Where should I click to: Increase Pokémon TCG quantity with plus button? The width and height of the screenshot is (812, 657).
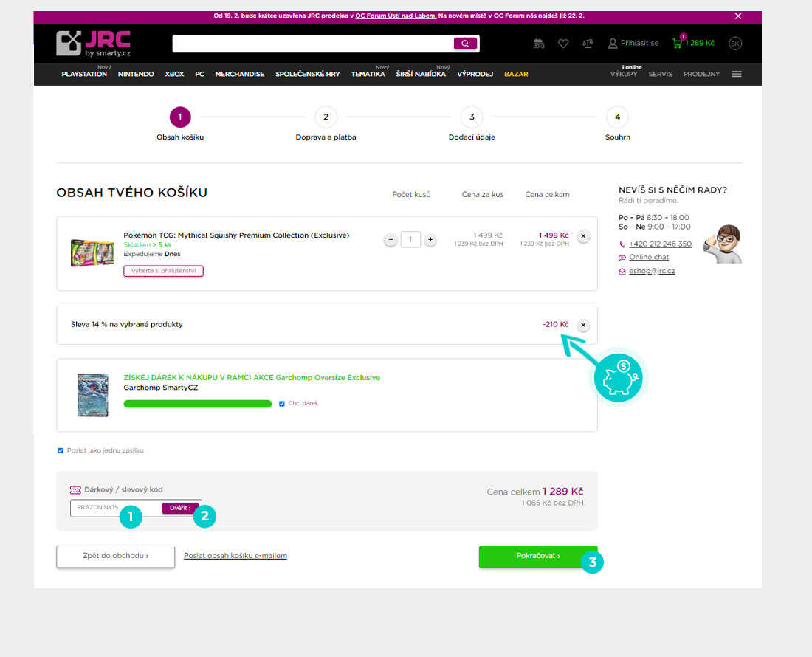coord(430,240)
